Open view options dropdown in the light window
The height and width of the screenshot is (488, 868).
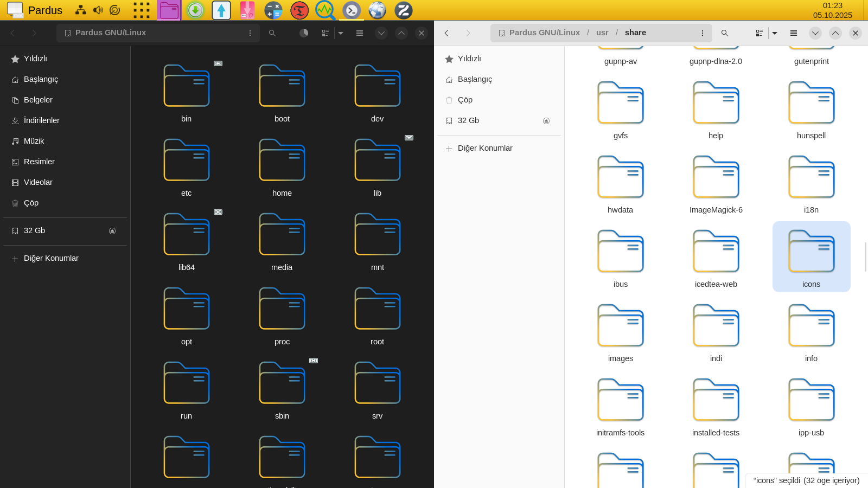pyautogui.click(x=775, y=33)
